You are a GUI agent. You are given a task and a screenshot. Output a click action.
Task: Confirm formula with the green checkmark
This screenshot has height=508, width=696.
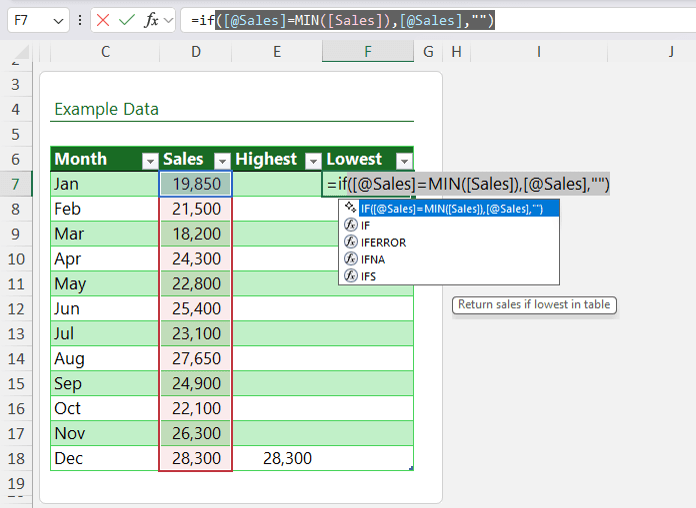click(127, 20)
